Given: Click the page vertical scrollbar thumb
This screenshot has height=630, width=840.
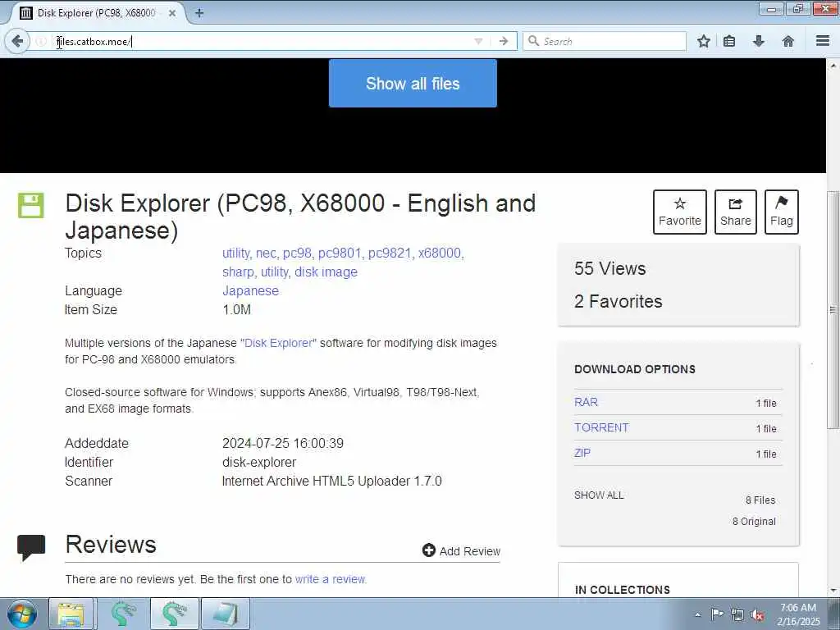Looking at the screenshot, I should point(833,309).
